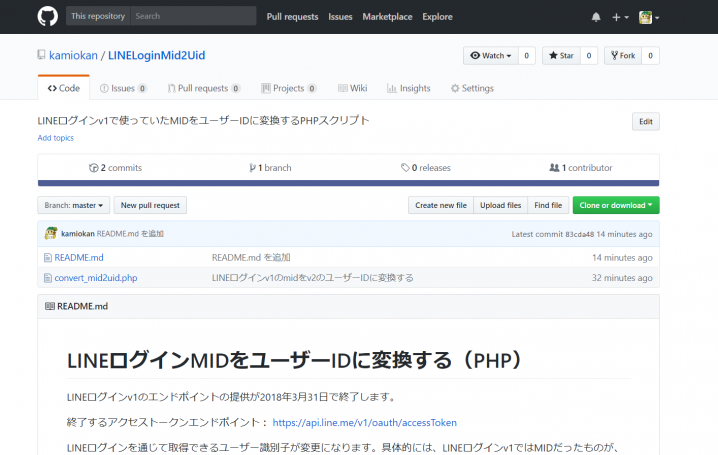
Task: Click fork count next to Fork
Action: (650, 56)
